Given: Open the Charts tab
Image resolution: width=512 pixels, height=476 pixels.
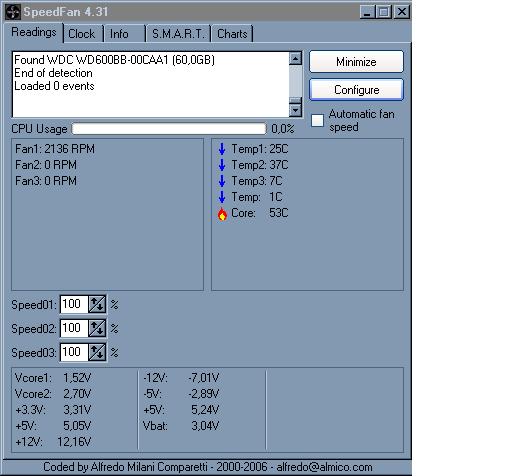Looking at the screenshot, I should (x=232, y=34).
